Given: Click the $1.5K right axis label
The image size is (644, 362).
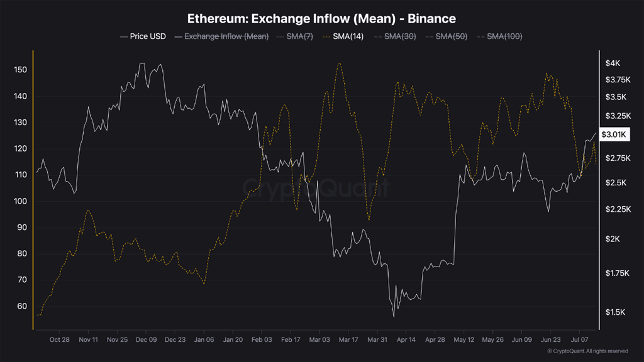Looking at the screenshot, I should click(x=615, y=312).
